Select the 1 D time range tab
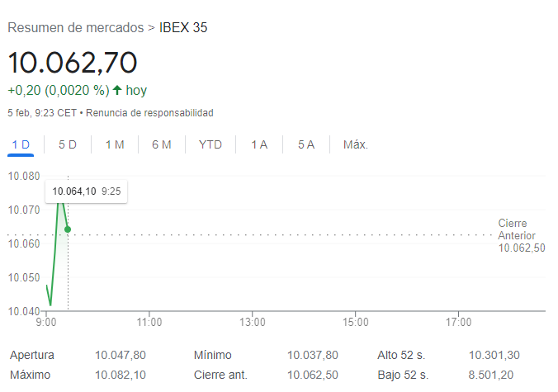Screen dimensions: 558x392 click(21, 144)
